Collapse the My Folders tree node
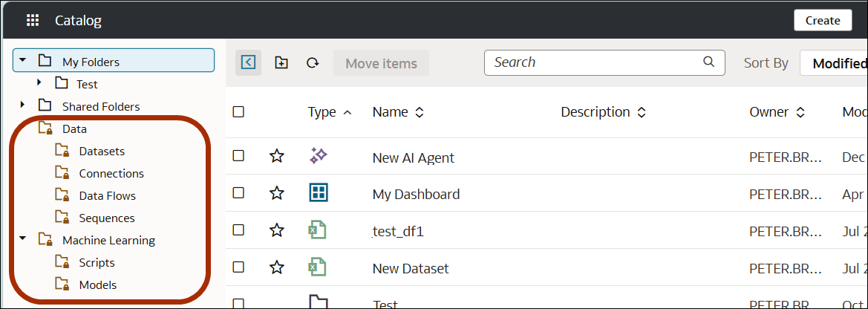Viewport: 868px width, 309px height. coord(23,61)
